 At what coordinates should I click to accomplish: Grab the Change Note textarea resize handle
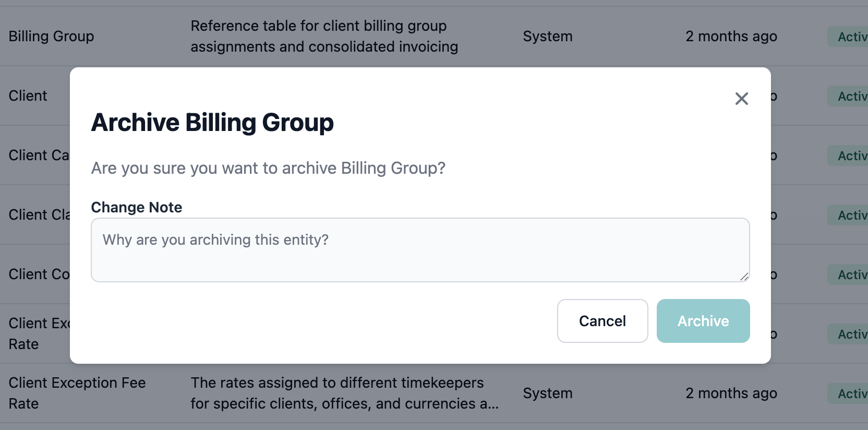(744, 277)
